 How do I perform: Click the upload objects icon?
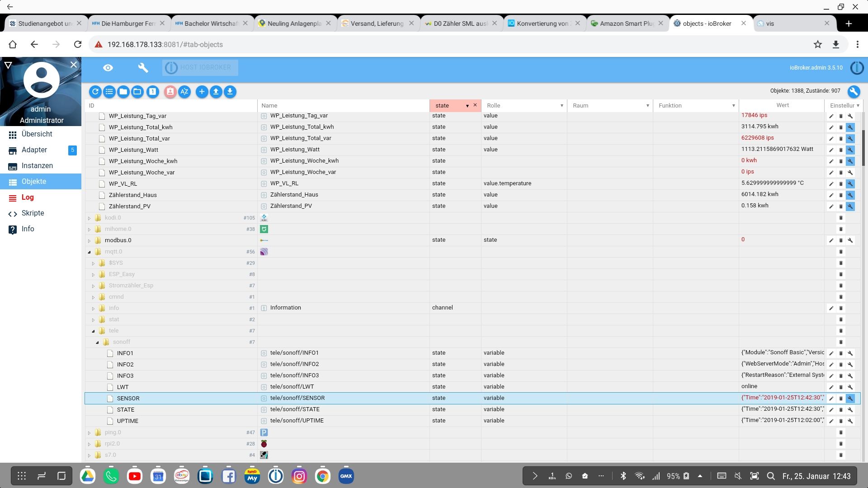216,92
